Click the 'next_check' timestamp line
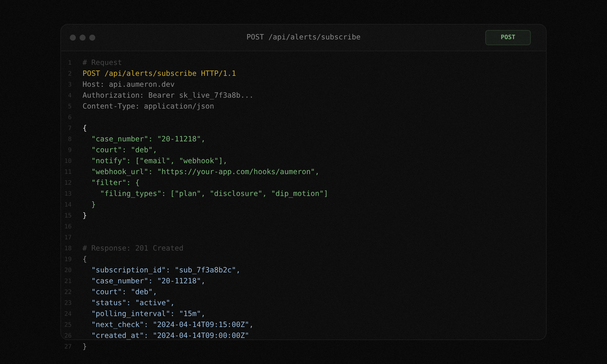Image resolution: width=607 pixels, height=364 pixels. 172,325
